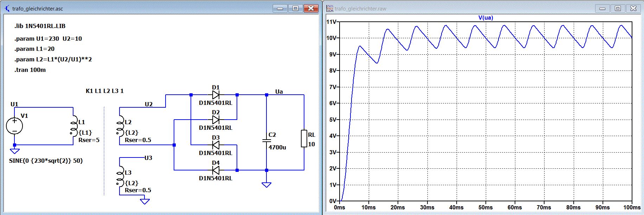
Task: Select resistor RL symbol
Action: click(x=304, y=139)
